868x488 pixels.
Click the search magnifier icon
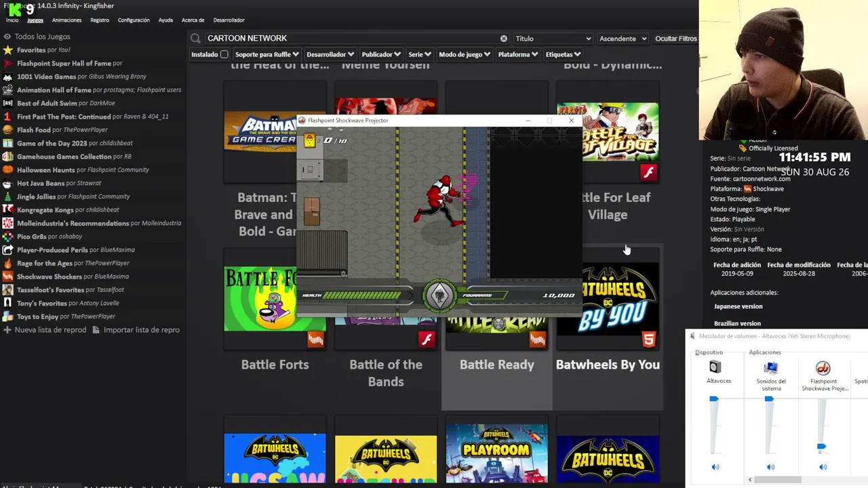click(x=195, y=39)
